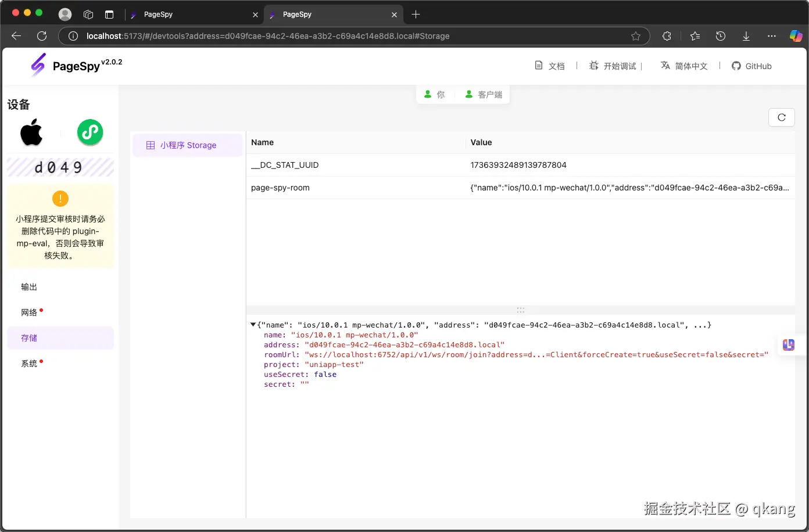The height and width of the screenshot is (532, 809).
Task: Open browser extensions puzzle icon
Action: click(667, 36)
